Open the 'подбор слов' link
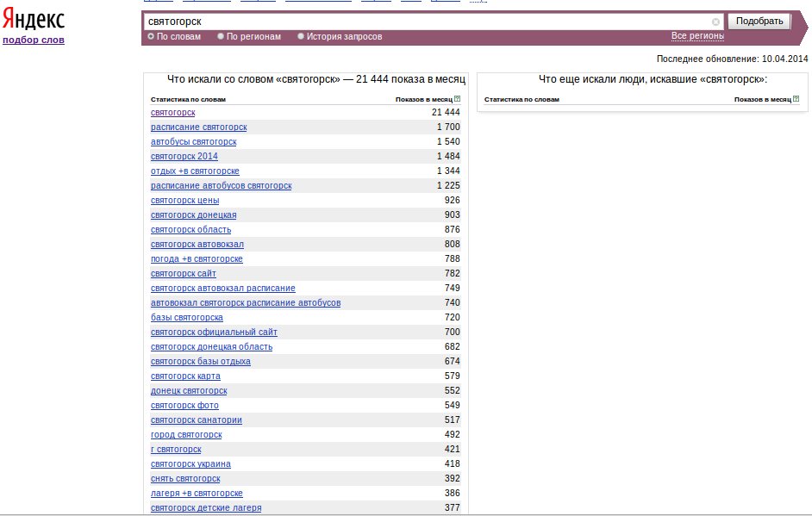Image resolution: width=812 pixels, height=516 pixels. click(34, 40)
